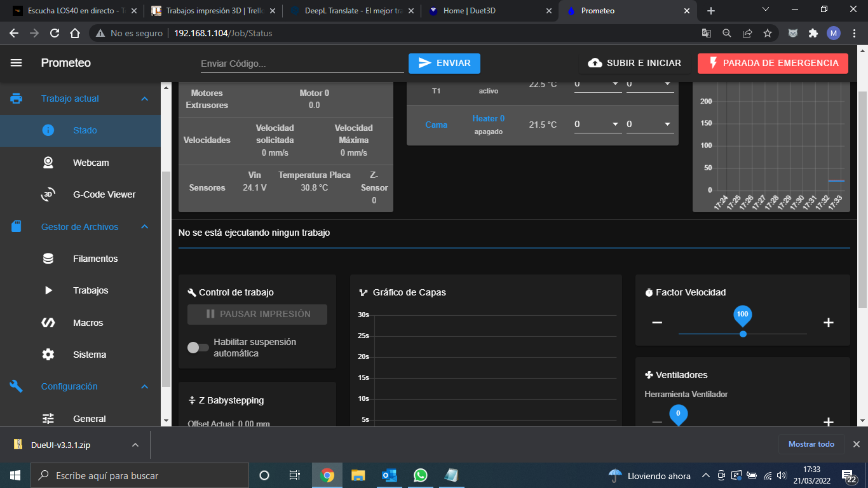Click the ENVIAR button

point(444,64)
